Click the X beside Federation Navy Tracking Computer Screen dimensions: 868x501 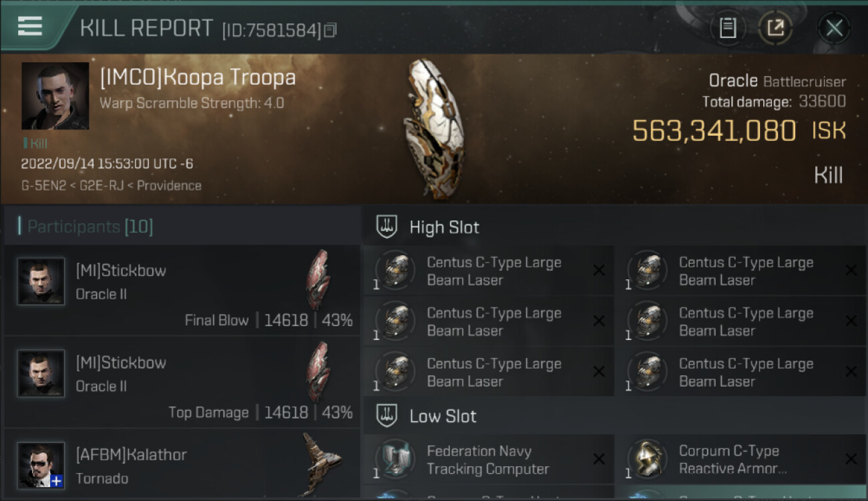pyautogui.click(x=599, y=459)
